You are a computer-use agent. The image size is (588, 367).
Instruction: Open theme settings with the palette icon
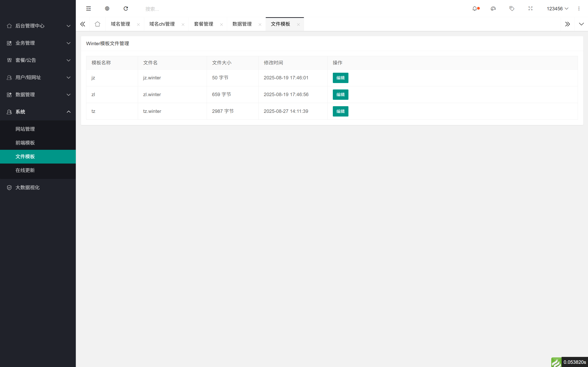tap(493, 8)
